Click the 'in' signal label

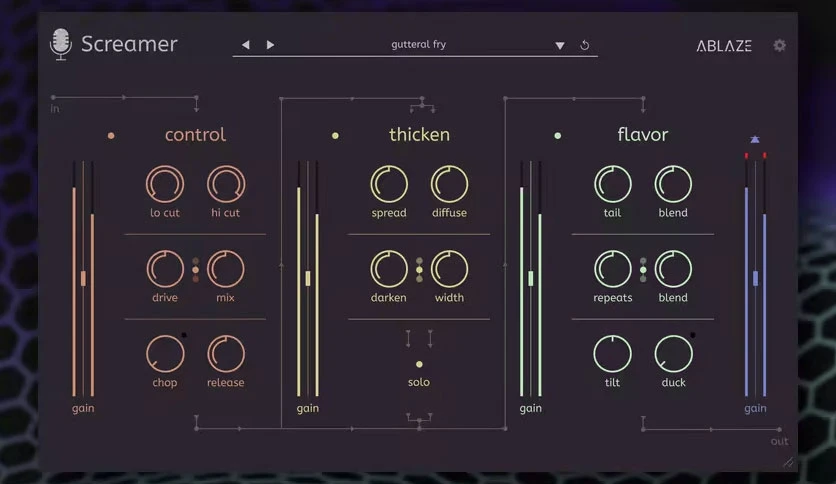[55, 109]
